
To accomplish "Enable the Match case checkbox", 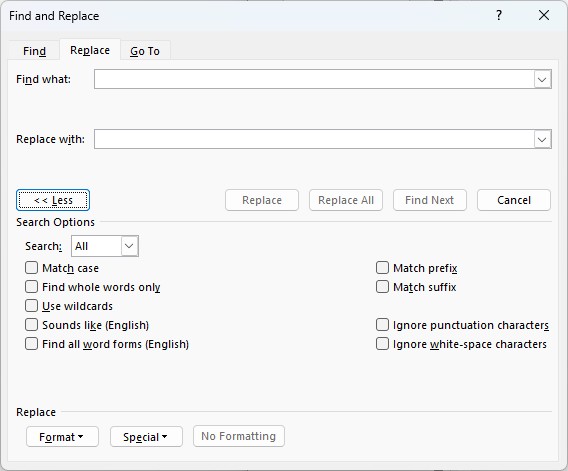I will click(x=32, y=268).
